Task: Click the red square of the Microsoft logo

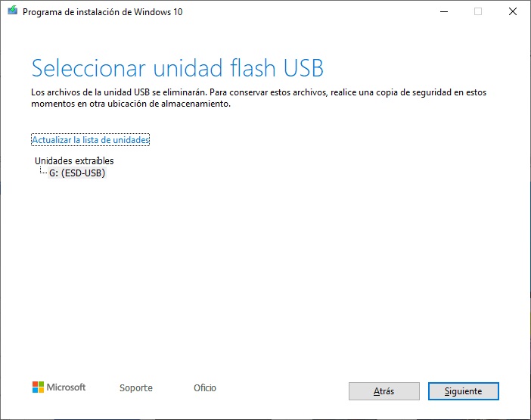Action: (x=35, y=384)
